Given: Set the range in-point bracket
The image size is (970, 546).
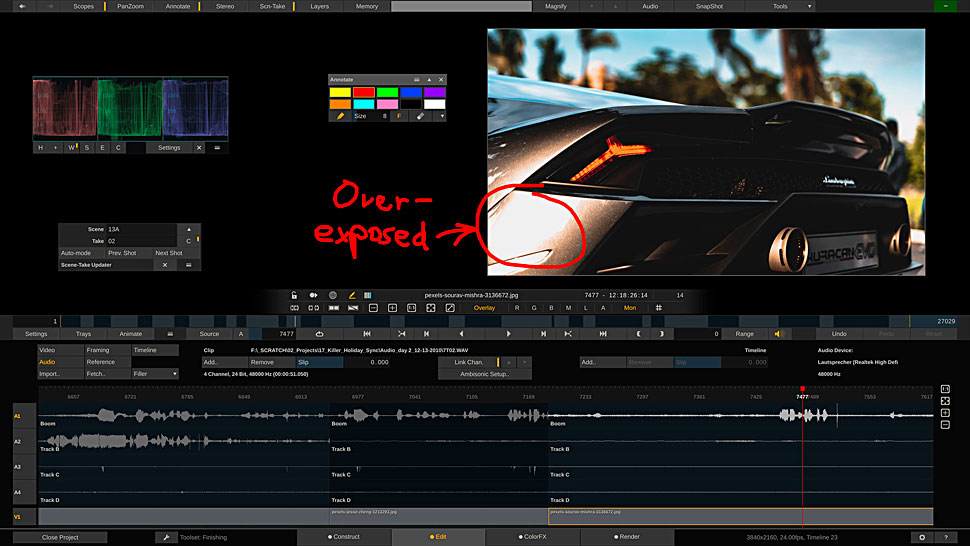Looking at the screenshot, I should coord(638,334).
